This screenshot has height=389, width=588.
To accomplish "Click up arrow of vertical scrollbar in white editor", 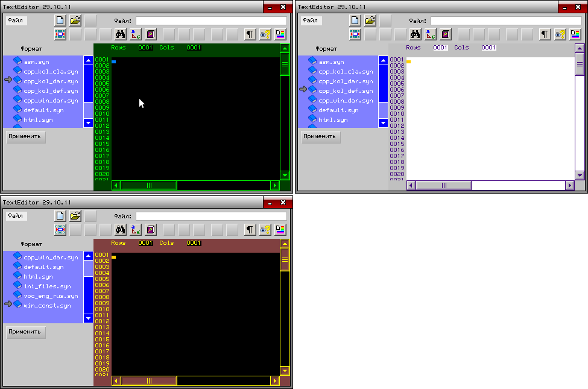I will [x=580, y=48].
